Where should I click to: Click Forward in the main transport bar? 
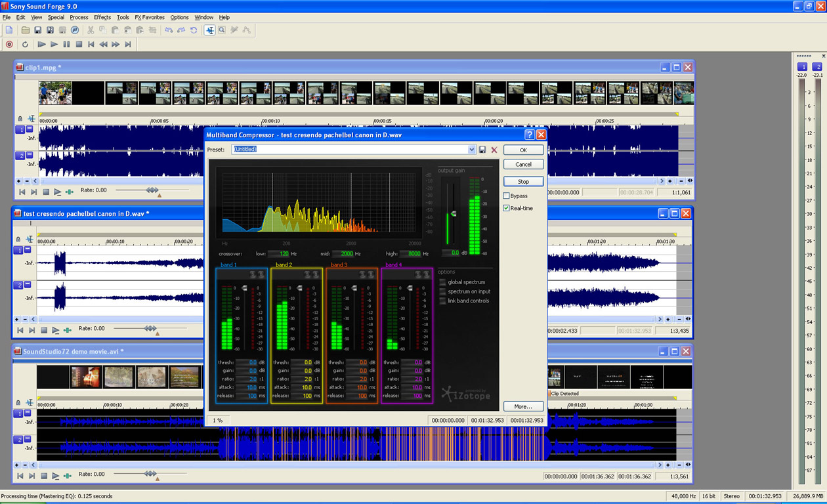pos(116,45)
